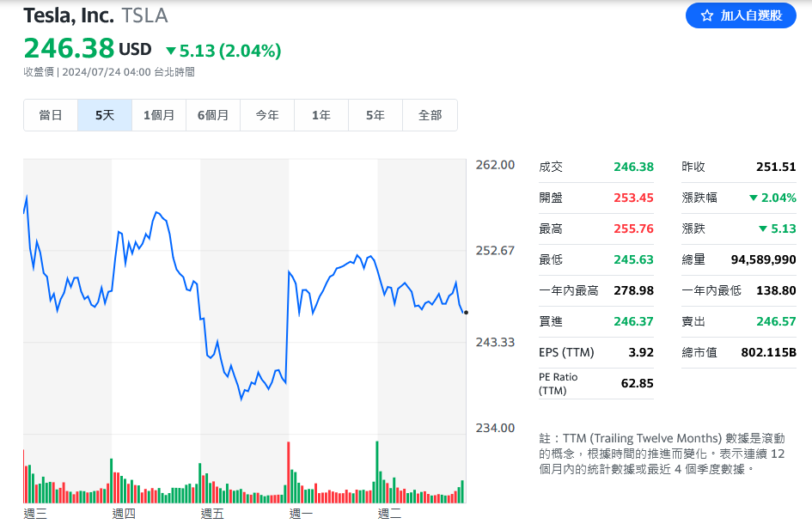Click the down arrow in the 漲跌 row
Viewport: 812px width, 530px height.
[x=762, y=228]
